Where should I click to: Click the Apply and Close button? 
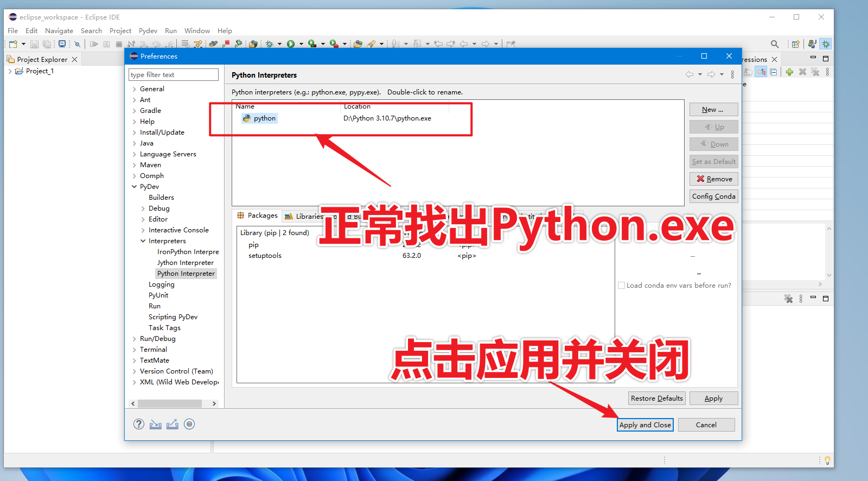(645, 425)
